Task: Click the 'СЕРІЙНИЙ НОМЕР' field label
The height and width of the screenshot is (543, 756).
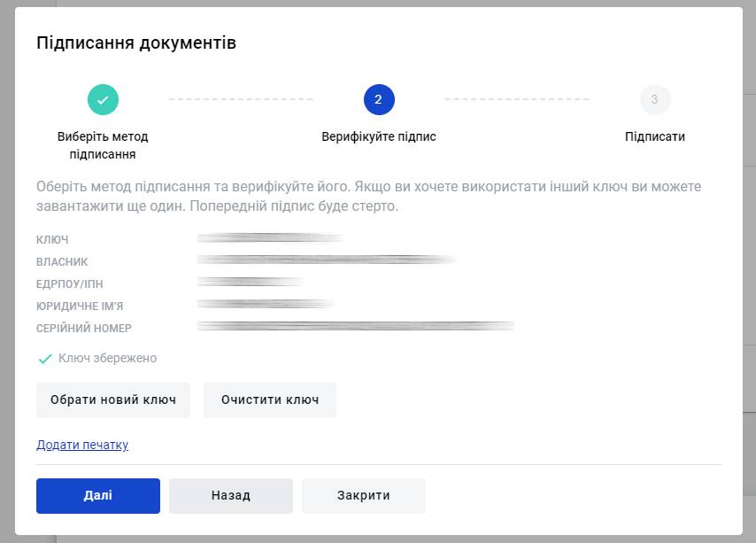Action: 84,329
